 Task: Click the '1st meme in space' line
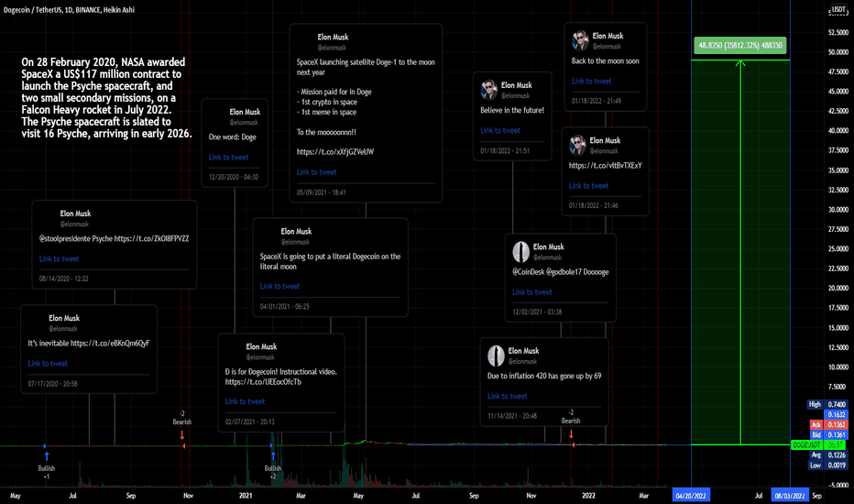(x=326, y=112)
